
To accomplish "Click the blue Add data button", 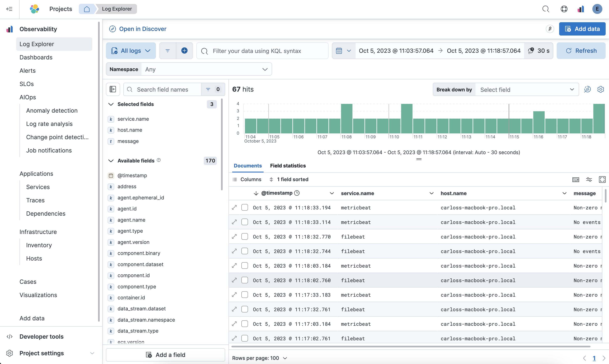I will pyautogui.click(x=582, y=29).
